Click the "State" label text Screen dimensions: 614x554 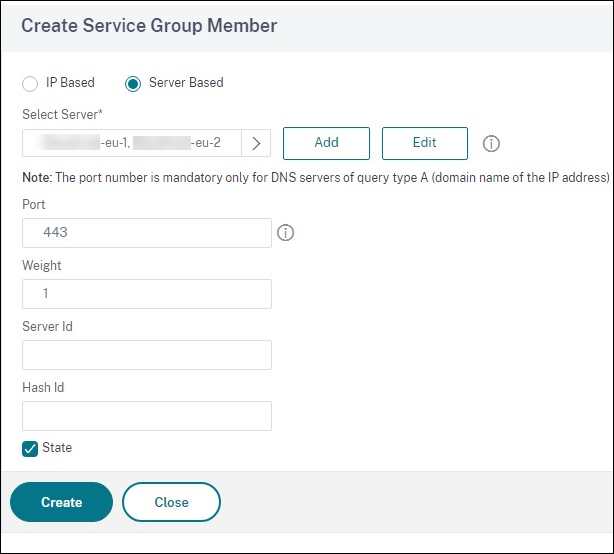57,448
